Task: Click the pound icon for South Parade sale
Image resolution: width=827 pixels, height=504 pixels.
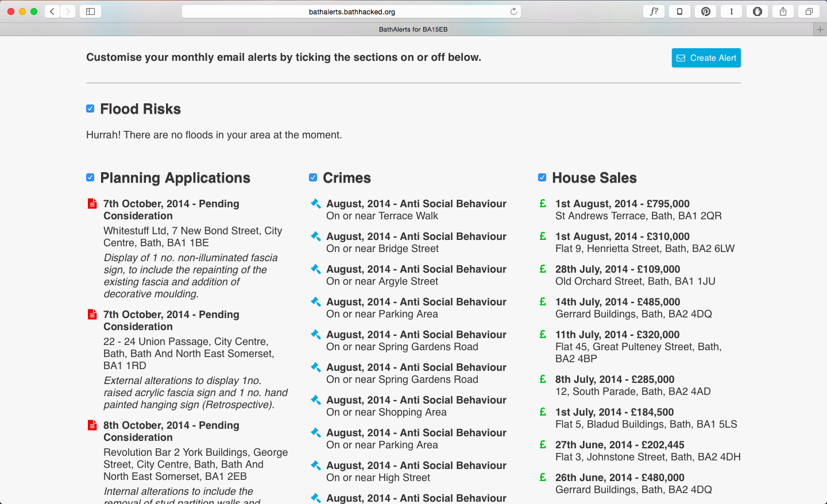Action: pyautogui.click(x=543, y=379)
